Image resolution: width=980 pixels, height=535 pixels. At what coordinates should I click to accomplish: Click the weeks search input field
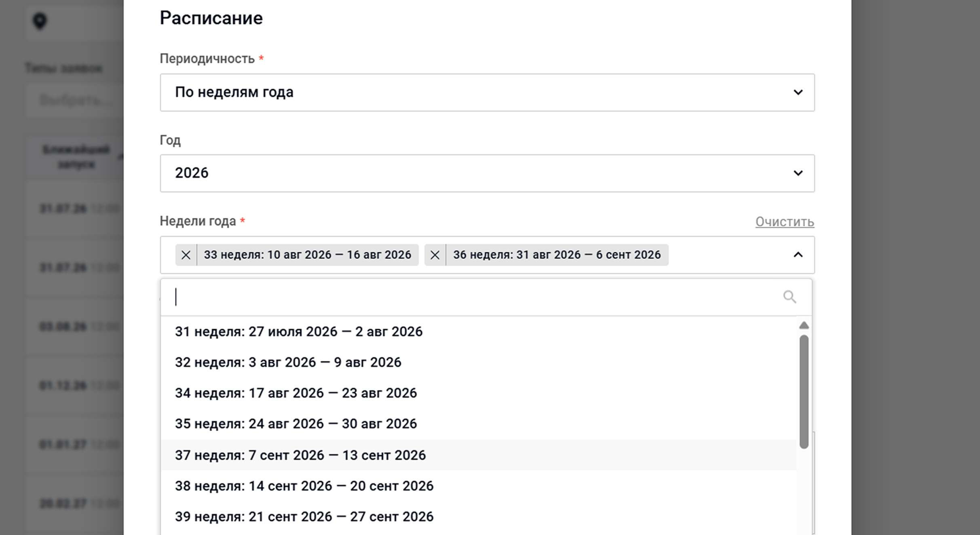(473, 297)
